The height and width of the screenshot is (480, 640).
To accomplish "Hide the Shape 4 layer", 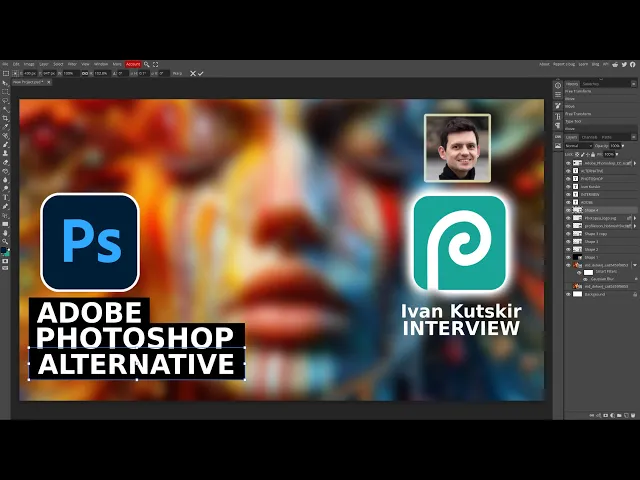I will [x=568, y=210].
